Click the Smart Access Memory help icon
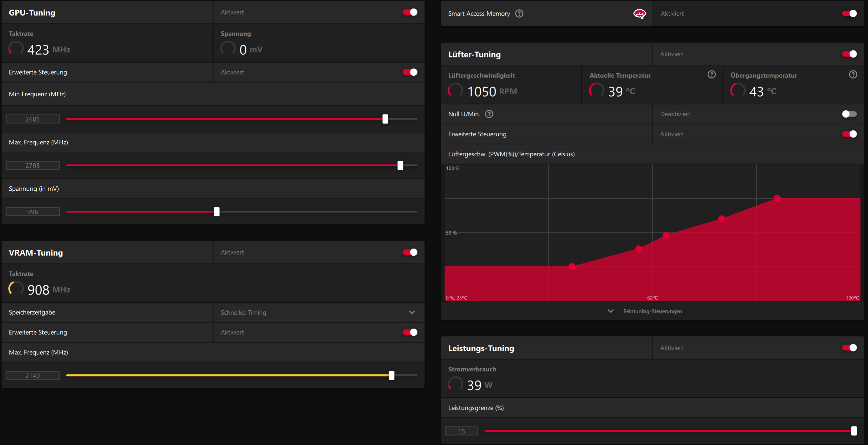Image resolution: width=868 pixels, height=445 pixels. tap(519, 14)
